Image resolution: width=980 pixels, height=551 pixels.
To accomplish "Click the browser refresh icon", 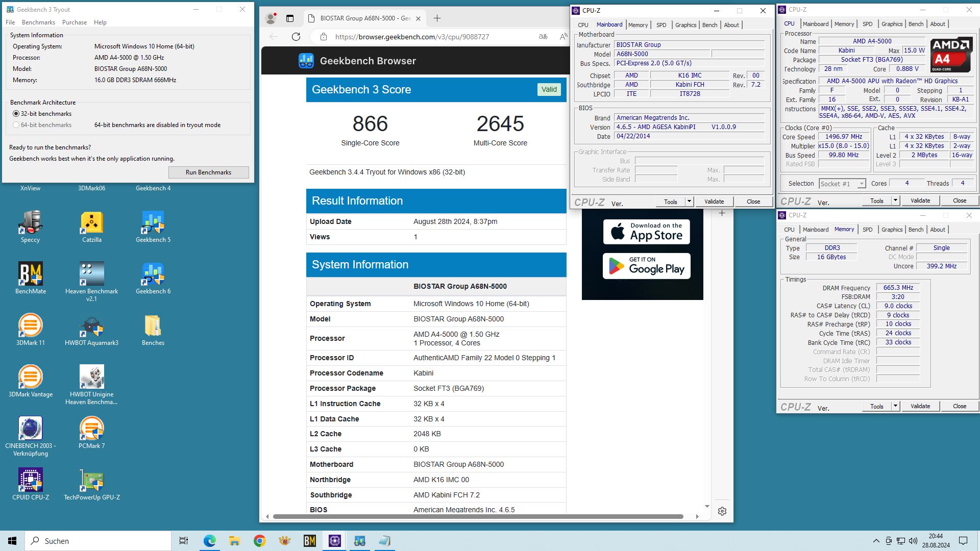I will pos(296,37).
